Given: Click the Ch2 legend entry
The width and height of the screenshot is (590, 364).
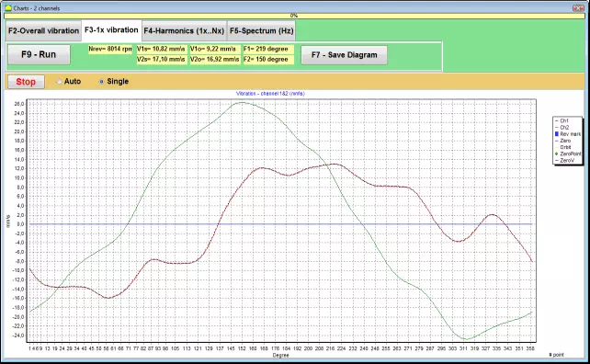Looking at the screenshot, I should click(562, 128).
